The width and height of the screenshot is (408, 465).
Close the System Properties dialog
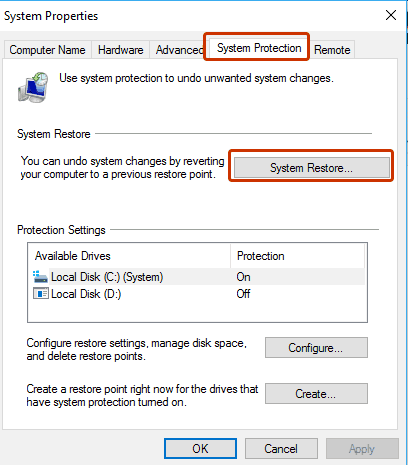pos(391,15)
